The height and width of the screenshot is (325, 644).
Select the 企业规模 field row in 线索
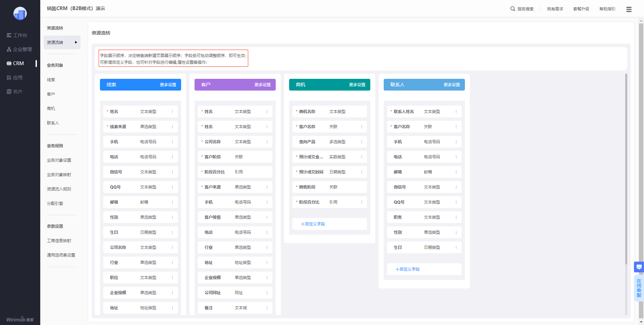coord(141,293)
